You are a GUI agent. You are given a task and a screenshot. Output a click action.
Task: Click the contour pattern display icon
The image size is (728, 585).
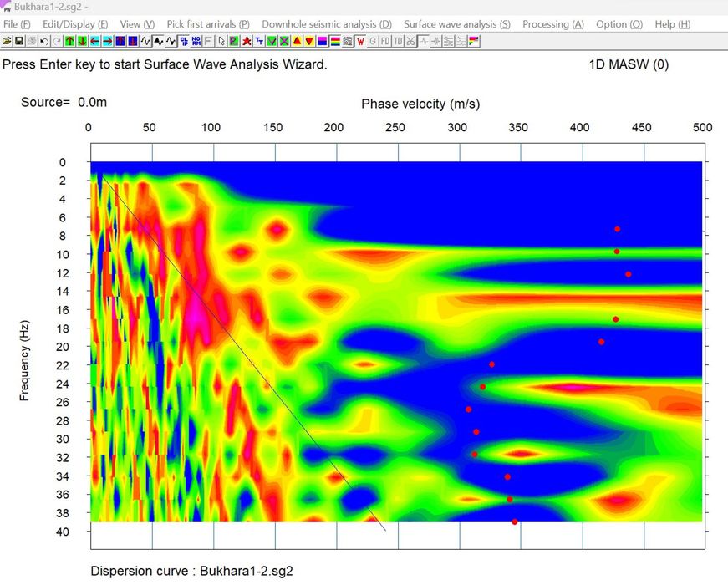click(348, 41)
